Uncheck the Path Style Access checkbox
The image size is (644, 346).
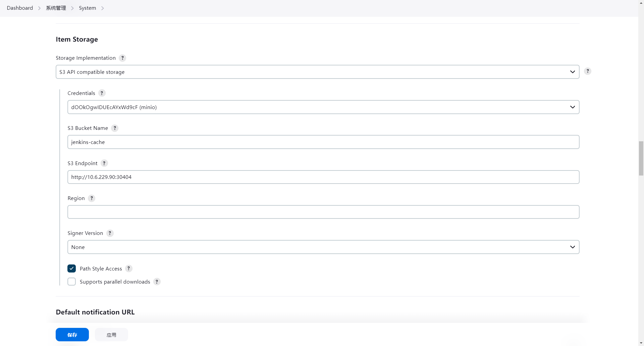point(71,268)
